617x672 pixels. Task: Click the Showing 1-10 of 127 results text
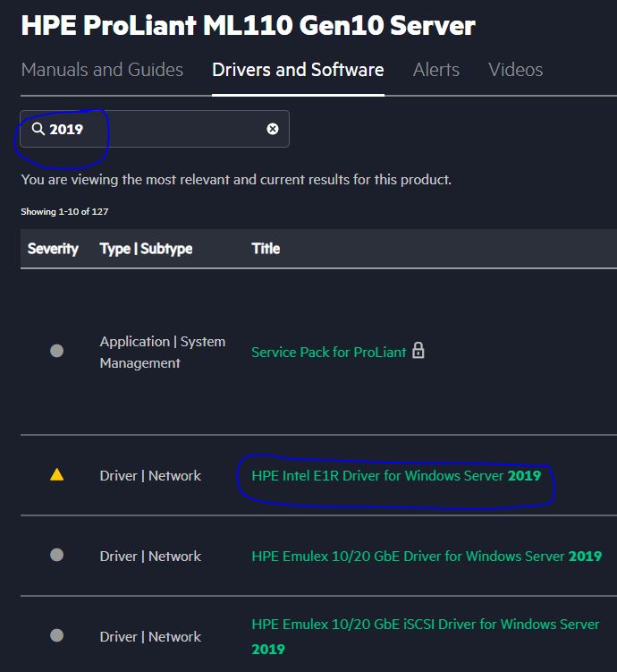click(x=64, y=212)
